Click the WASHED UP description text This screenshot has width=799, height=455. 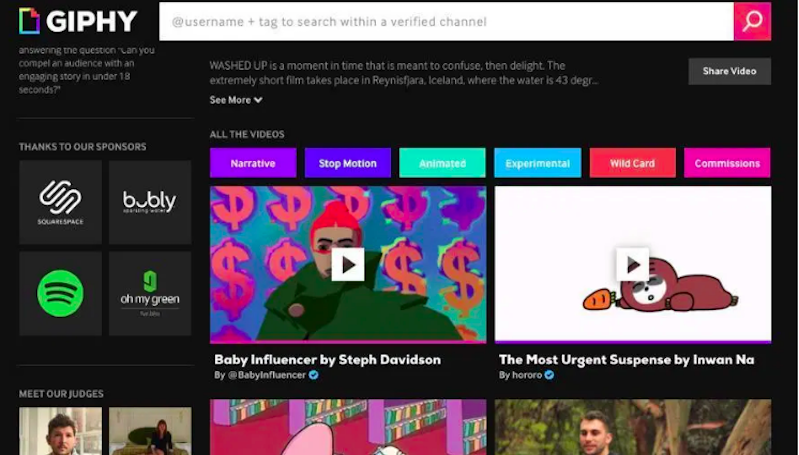pyautogui.click(x=404, y=73)
